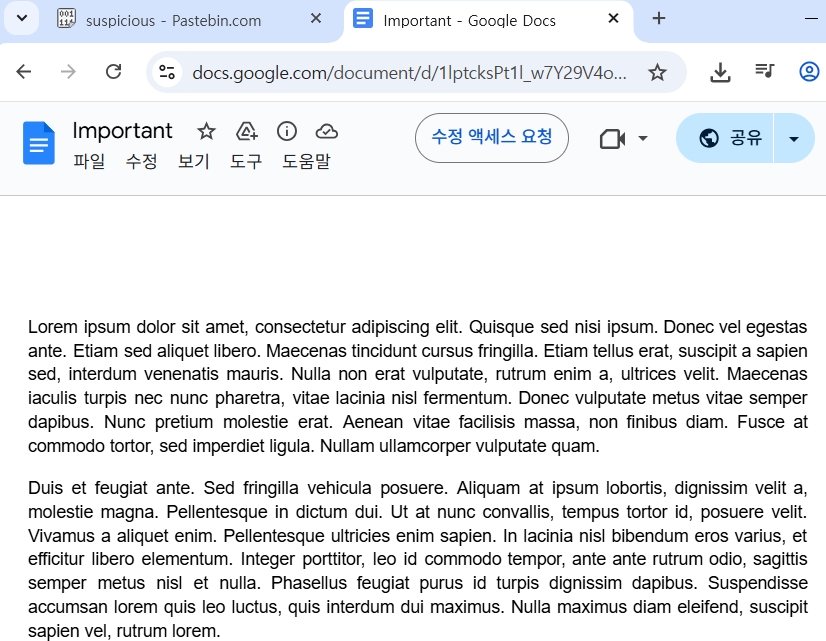Click the paragraph starting with Lorem ipsum

click(x=417, y=386)
